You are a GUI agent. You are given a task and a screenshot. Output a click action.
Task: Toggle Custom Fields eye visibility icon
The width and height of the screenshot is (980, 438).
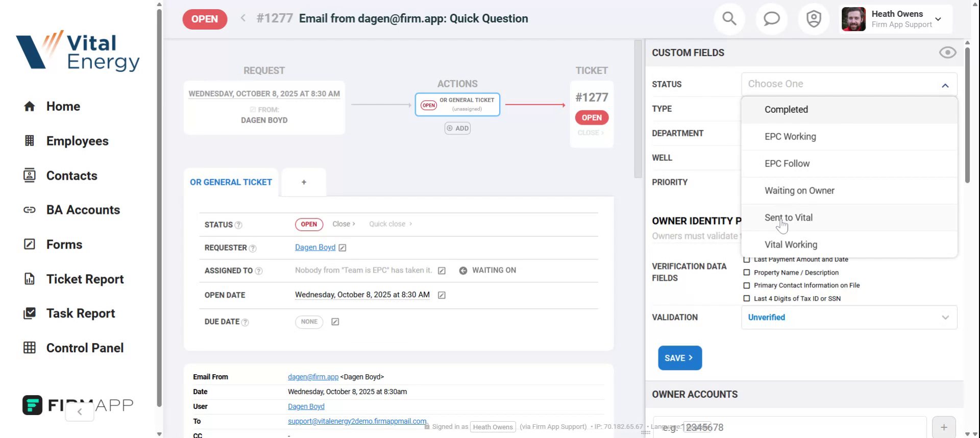[x=947, y=53]
